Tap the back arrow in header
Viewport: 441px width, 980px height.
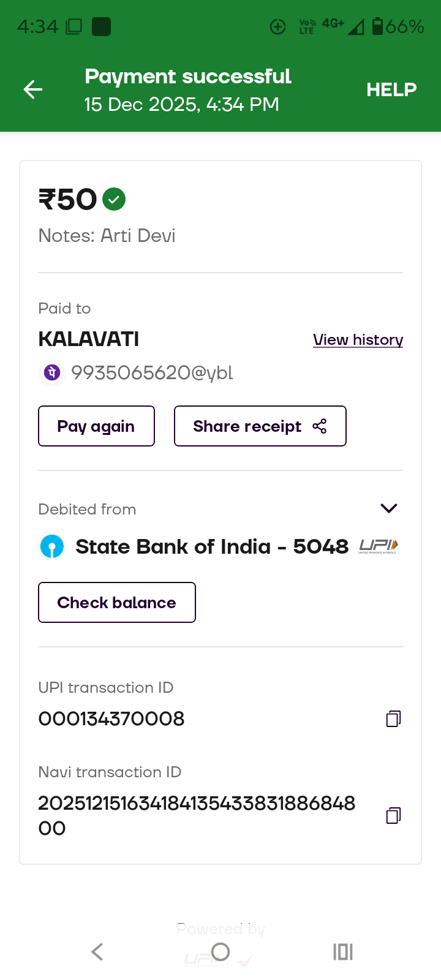coord(33,89)
